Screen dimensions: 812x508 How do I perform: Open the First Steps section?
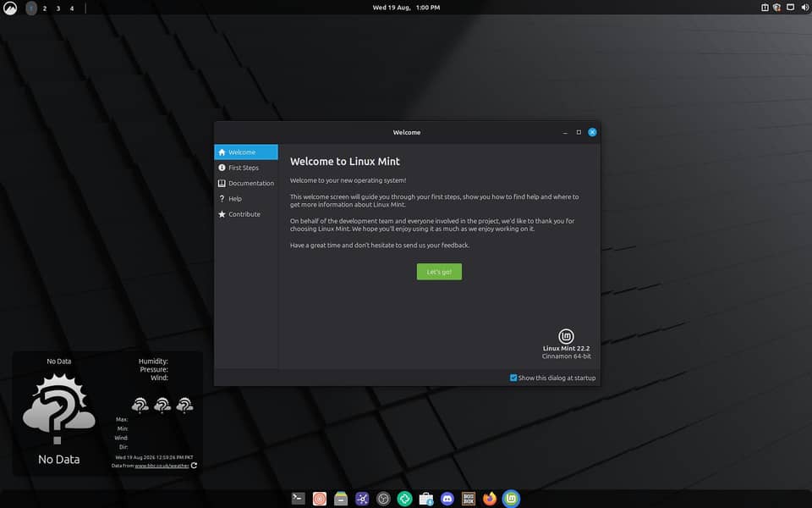pyautogui.click(x=246, y=168)
